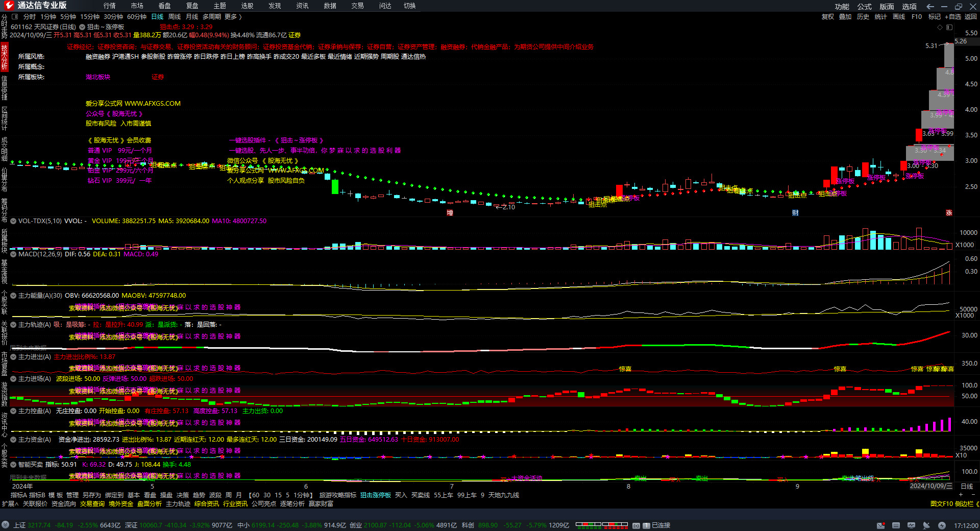Click the screenshot camera icon in status bar
Screen dimensions: 980x531
pyautogui.click(x=636, y=525)
